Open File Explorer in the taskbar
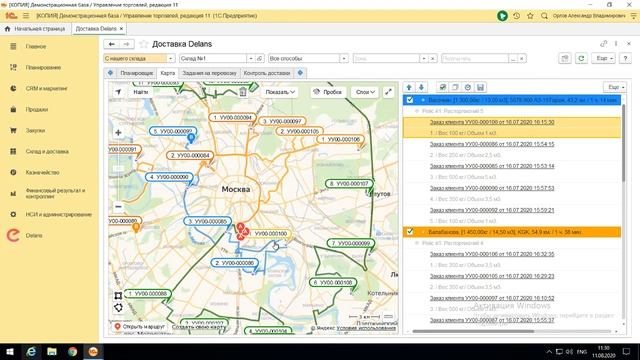 click(x=52, y=351)
